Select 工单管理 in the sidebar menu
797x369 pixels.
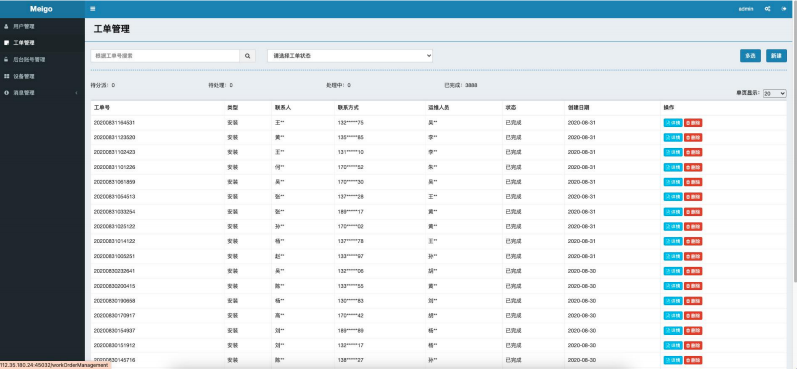point(42,43)
